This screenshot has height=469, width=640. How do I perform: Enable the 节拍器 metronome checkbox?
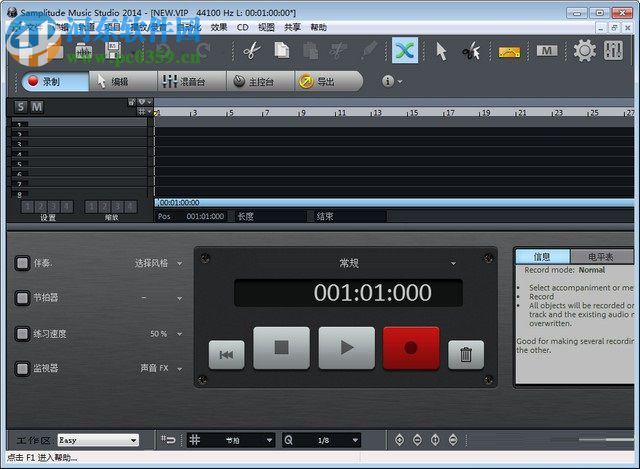coord(22,298)
